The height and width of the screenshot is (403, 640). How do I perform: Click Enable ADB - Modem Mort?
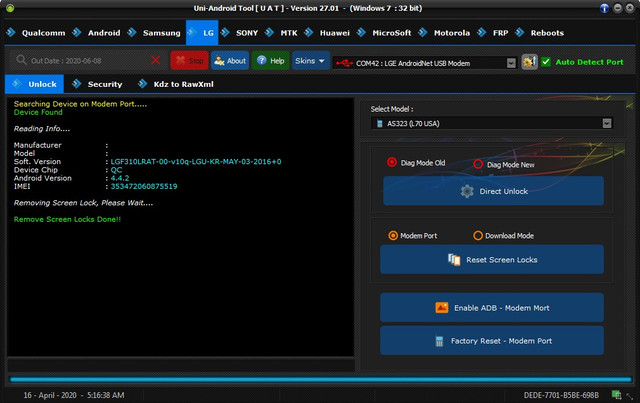pyautogui.click(x=492, y=308)
